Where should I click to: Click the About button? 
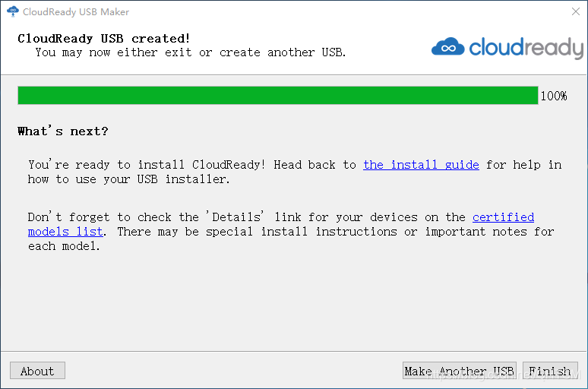point(37,371)
